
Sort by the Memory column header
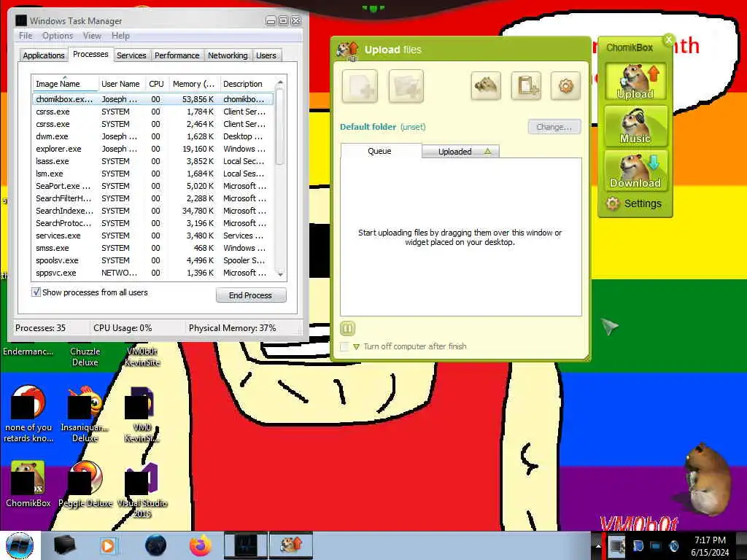pos(194,84)
